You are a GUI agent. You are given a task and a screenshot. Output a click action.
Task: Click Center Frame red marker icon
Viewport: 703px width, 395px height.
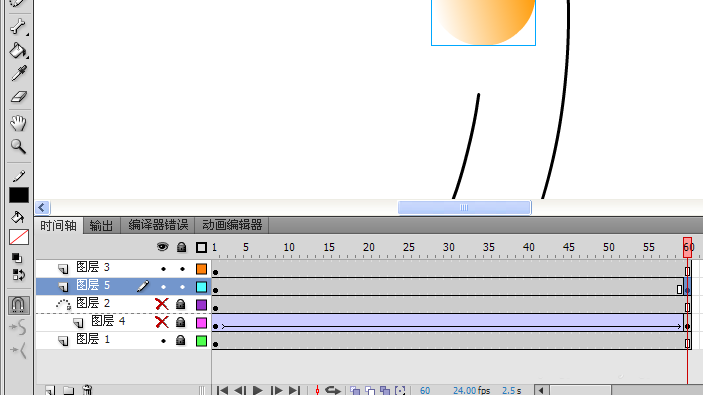(317, 390)
